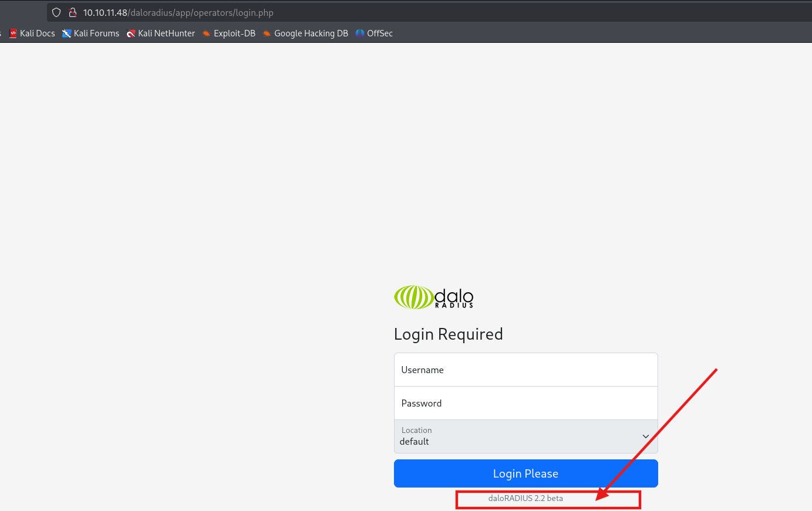Open the Location dropdown
This screenshot has width=812, height=511.
tap(525, 436)
